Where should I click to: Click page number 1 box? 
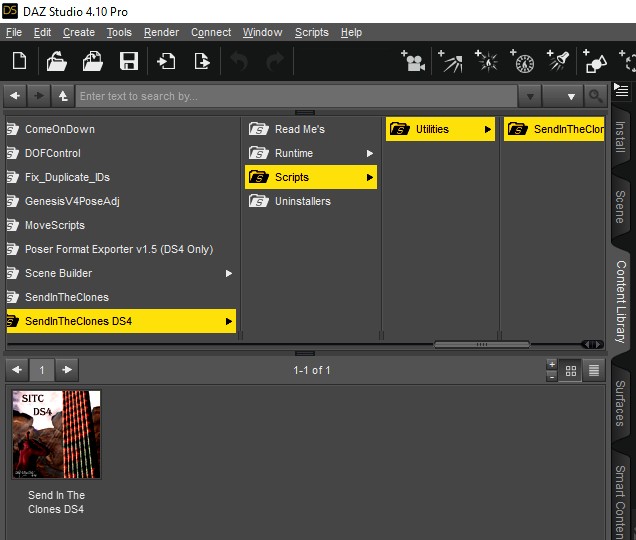pos(42,370)
